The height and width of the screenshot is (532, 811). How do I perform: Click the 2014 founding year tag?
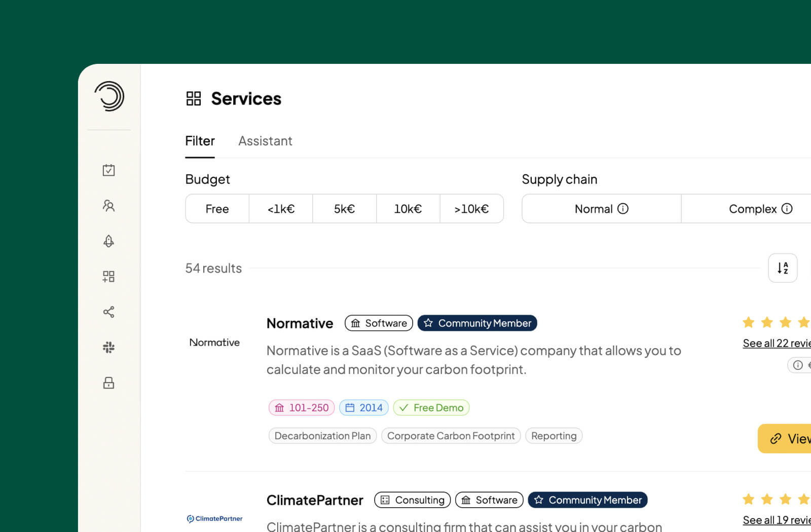point(364,408)
